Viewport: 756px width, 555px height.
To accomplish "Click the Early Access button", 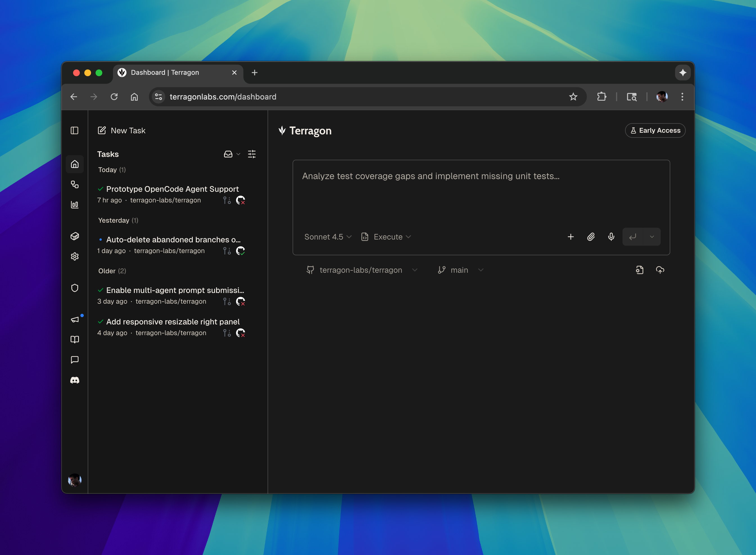I will (655, 130).
